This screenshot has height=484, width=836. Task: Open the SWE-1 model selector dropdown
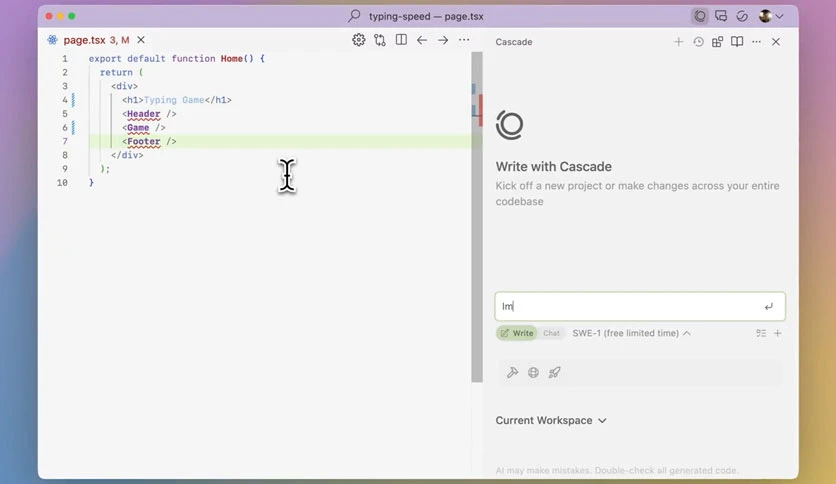[x=631, y=333]
